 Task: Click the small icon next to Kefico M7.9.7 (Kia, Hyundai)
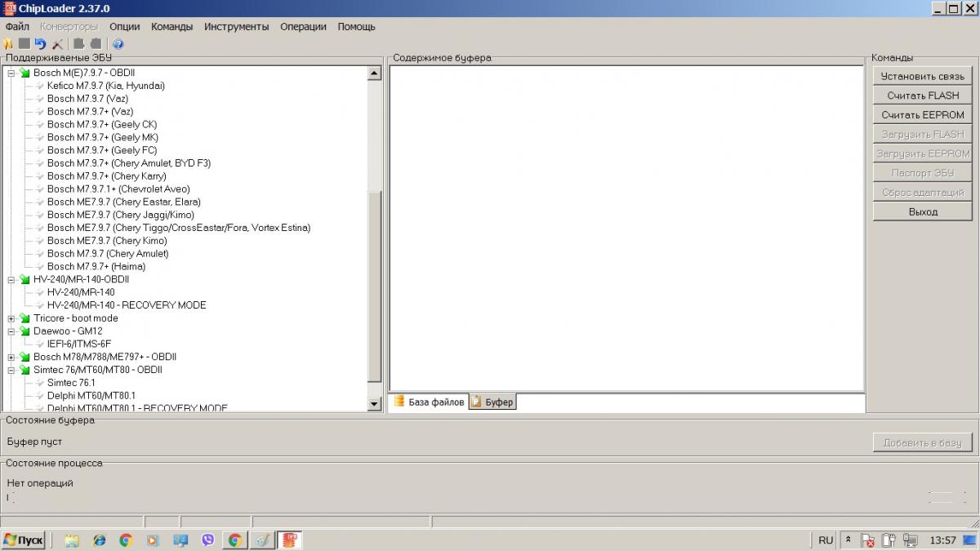[38, 86]
